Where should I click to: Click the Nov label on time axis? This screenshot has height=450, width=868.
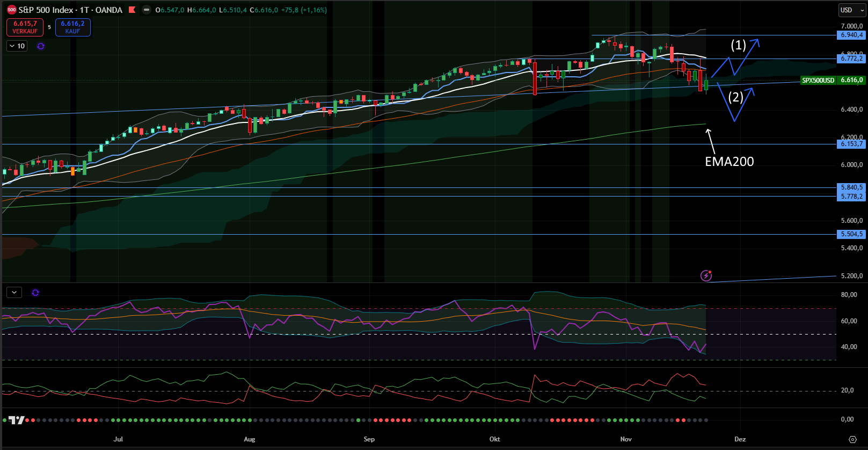point(626,439)
